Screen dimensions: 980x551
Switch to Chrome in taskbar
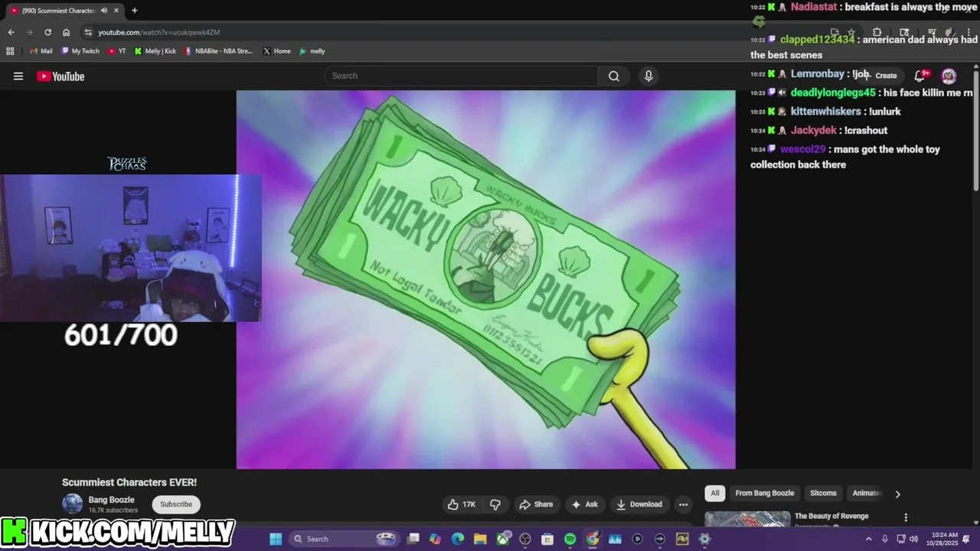coord(593,539)
